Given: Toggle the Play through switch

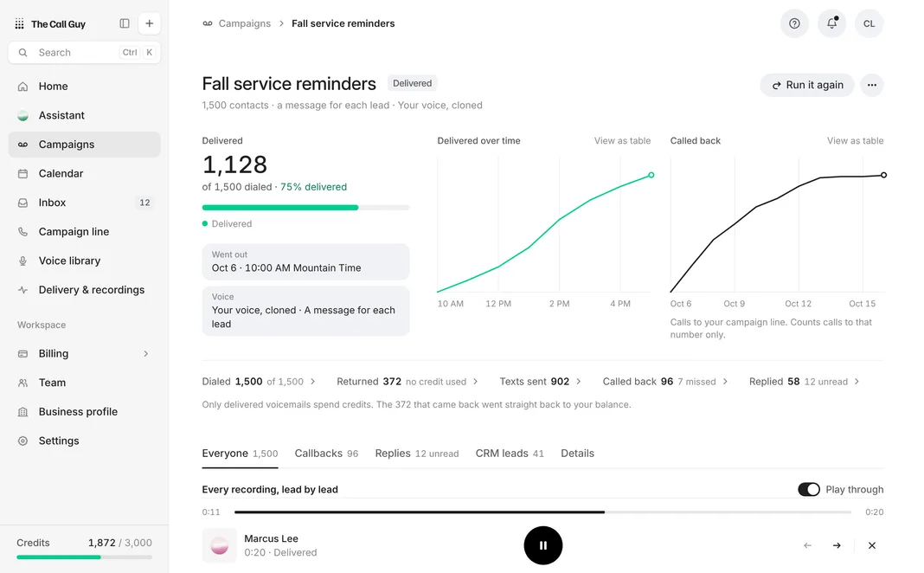Looking at the screenshot, I should tap(808, 489).
